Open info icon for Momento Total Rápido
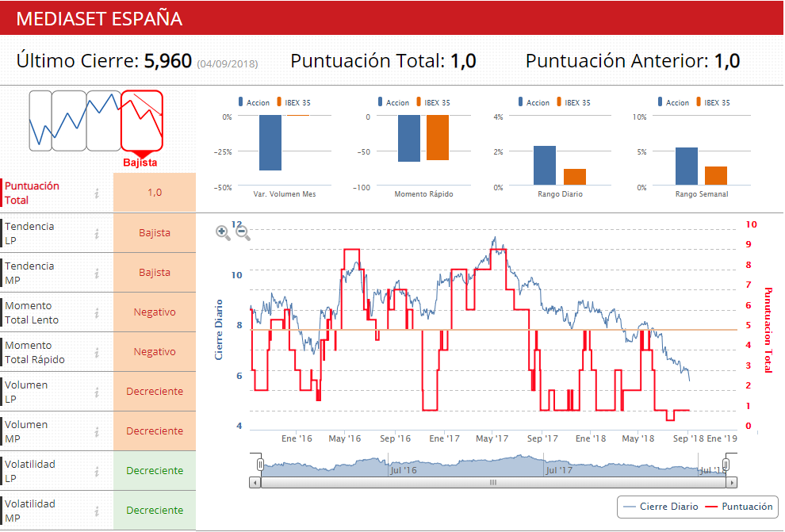The image size is (785, 532). click(97, 352)
